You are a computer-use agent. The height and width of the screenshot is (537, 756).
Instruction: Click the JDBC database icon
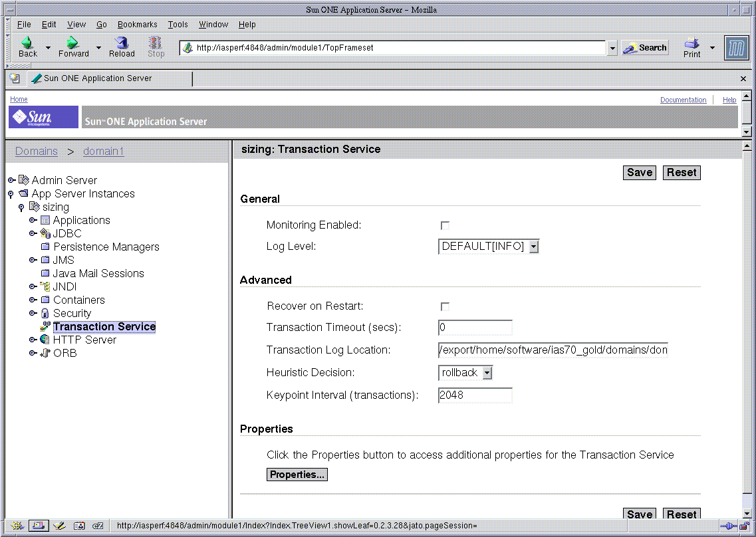click(45, 233)
